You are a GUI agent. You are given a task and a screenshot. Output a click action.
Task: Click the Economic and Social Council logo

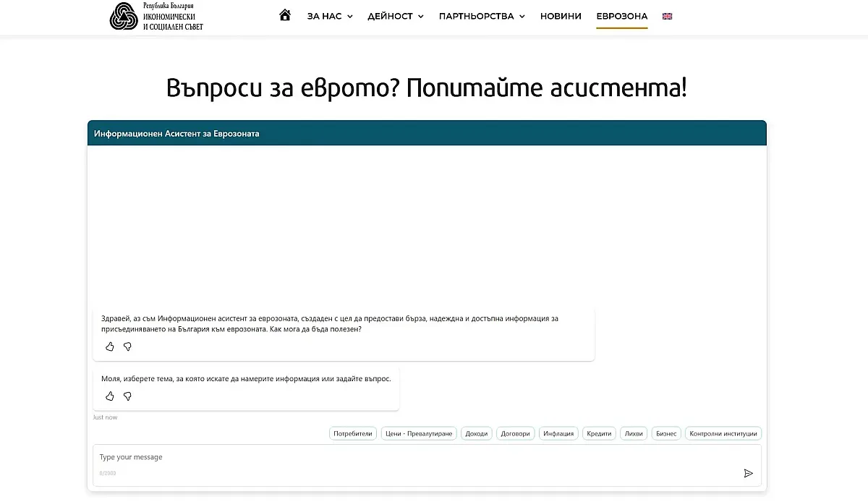coord(156,16)
